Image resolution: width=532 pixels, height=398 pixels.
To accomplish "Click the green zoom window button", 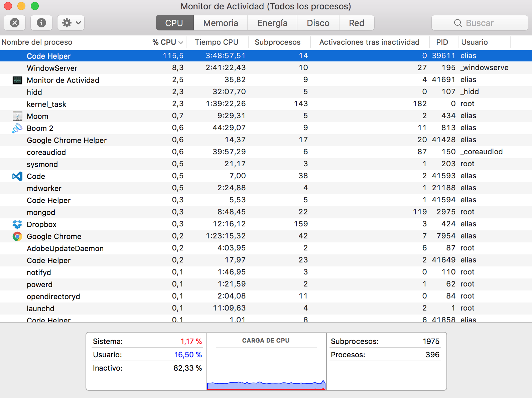I will tap(35, 6).
